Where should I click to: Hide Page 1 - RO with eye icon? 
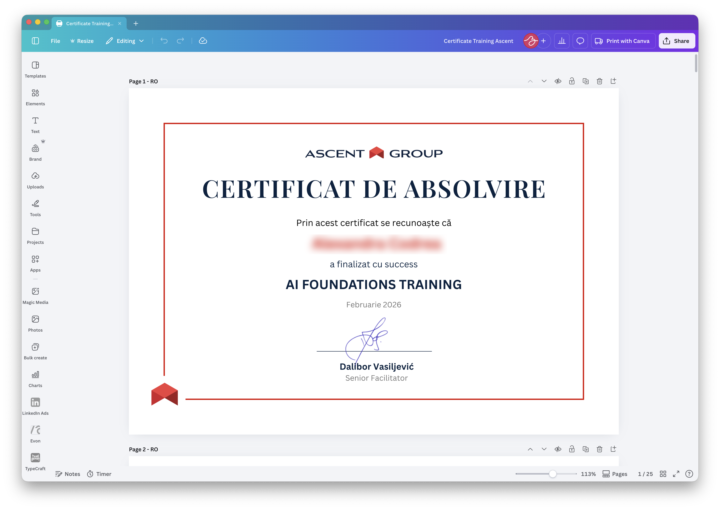pyautogui.click(x=558, y=81)
